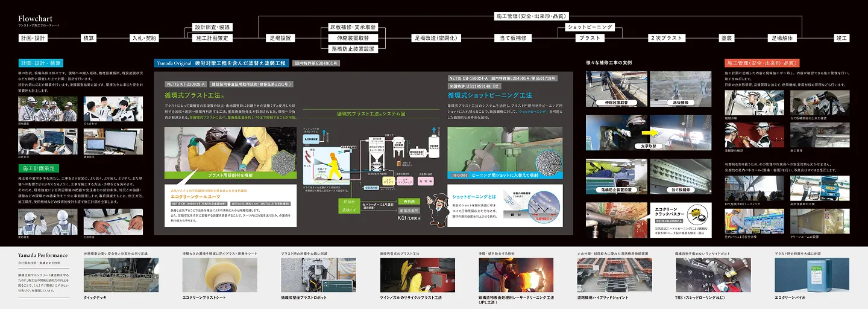
Task: Select the 足場解体 flowchart step
Action: tap(782, 38)
